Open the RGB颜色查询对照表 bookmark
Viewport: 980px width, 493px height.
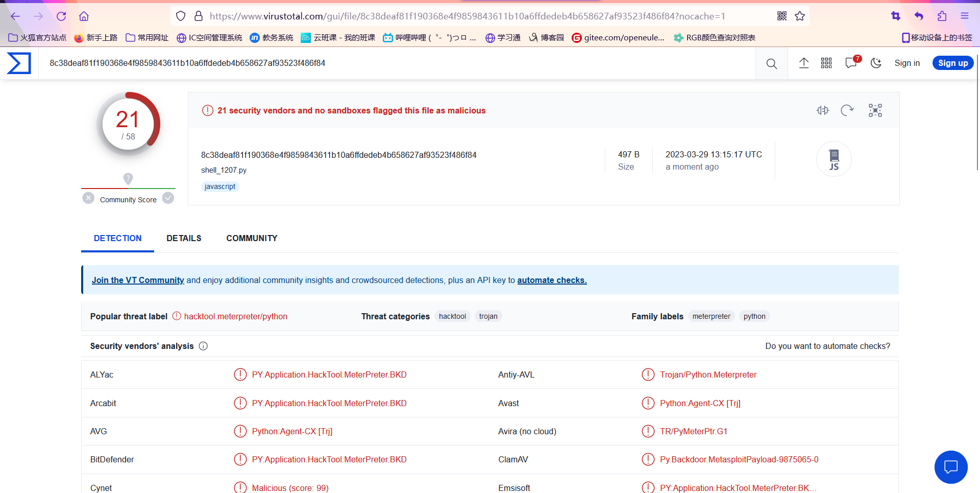(715, 37)
